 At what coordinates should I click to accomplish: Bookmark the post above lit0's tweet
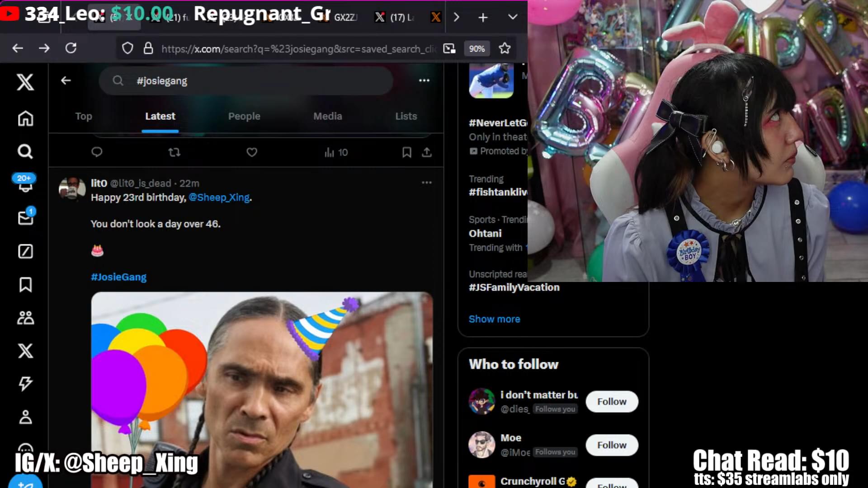point(406,152)
